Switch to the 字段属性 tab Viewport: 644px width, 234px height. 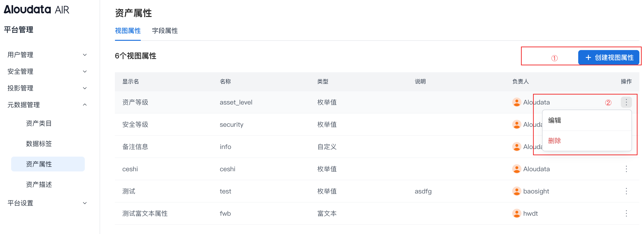pos(165,31)
